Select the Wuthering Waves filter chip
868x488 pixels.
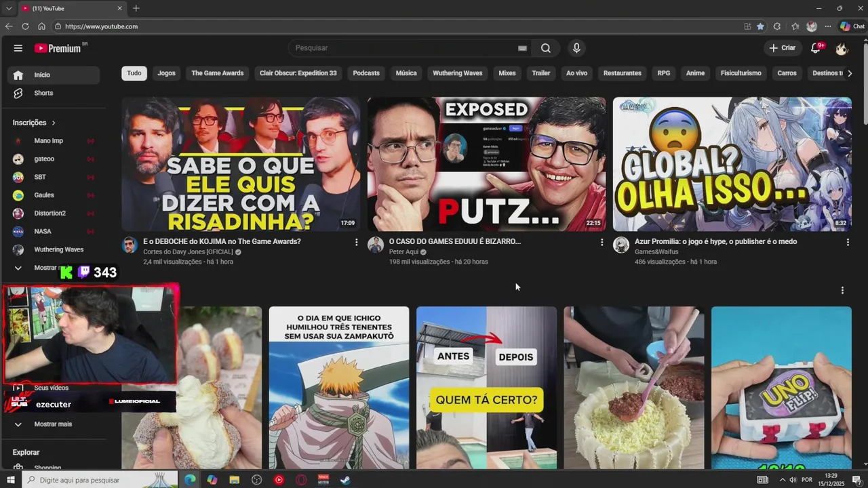(458, 73)
